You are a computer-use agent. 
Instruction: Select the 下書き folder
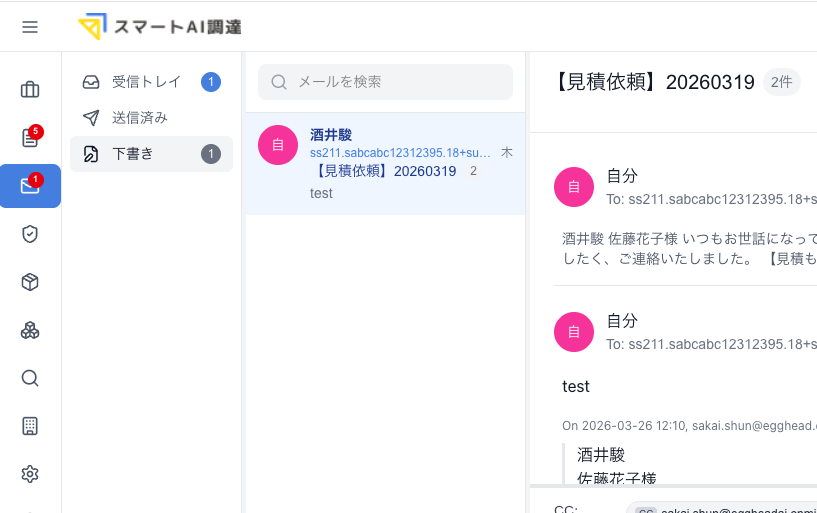(x=151, y=154)
